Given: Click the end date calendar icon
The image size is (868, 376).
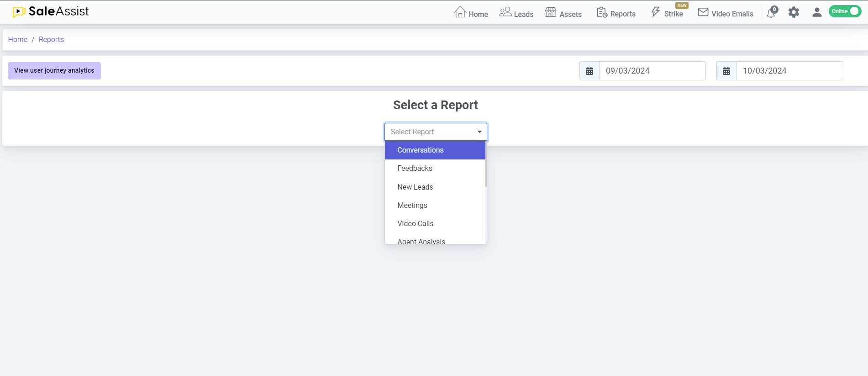Looking at the screenshot, I should click(726, 71).
